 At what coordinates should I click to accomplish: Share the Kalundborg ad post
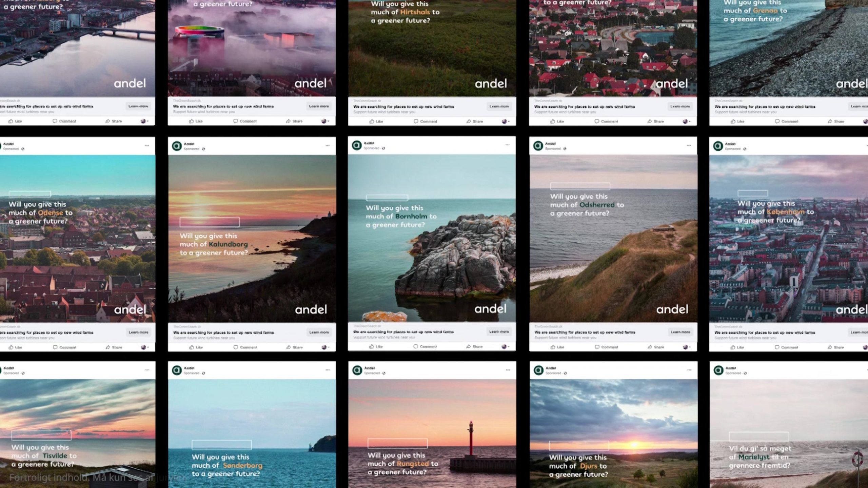pos(294,347)
